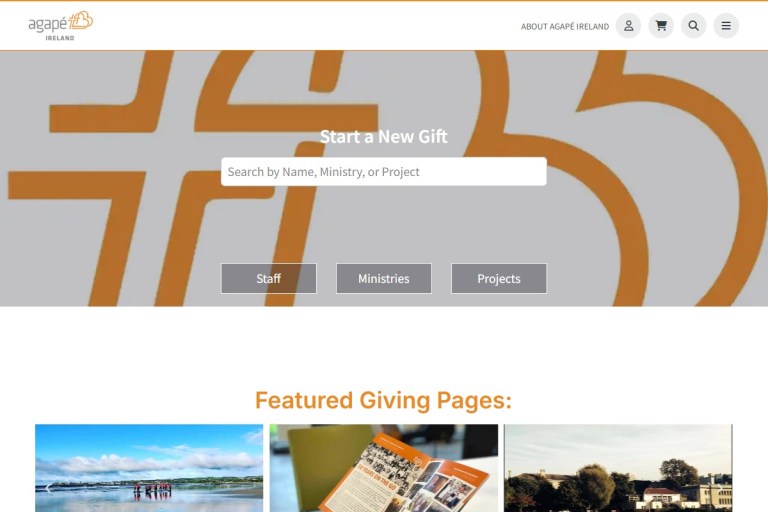Image resolution: width=768 pixels, height=512 pixels.
Task: Open the shopping cart icon
Action: point(661,25)
